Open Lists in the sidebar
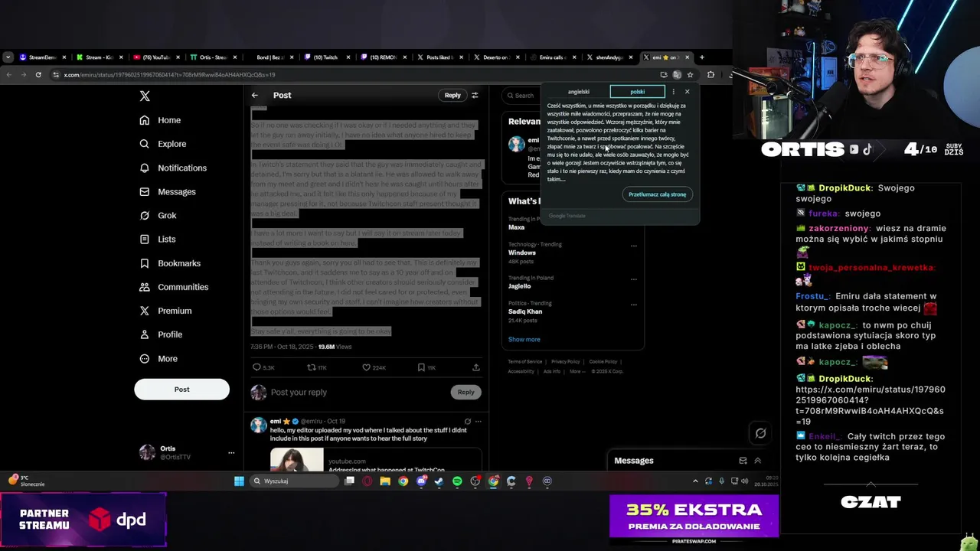Screen dimensions: 980x551 click(157, 239)
